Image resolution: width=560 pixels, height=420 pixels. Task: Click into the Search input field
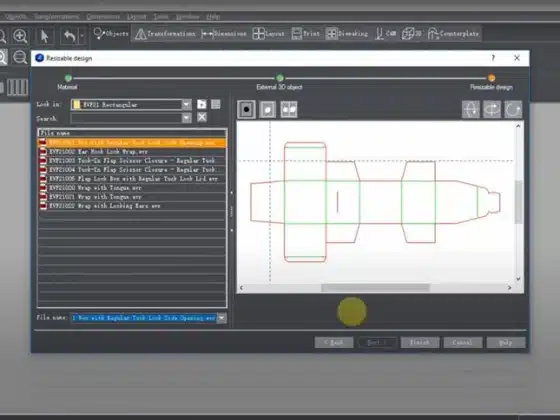coord(126,118)
